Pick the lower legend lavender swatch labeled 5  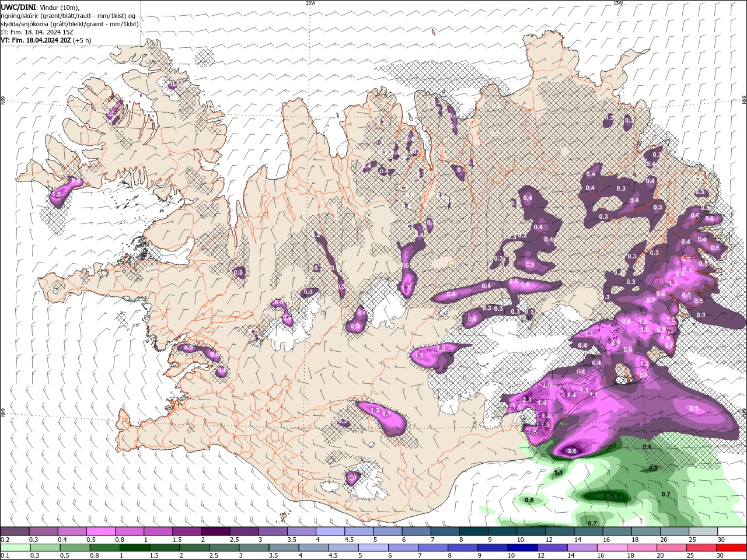[373, 548]
